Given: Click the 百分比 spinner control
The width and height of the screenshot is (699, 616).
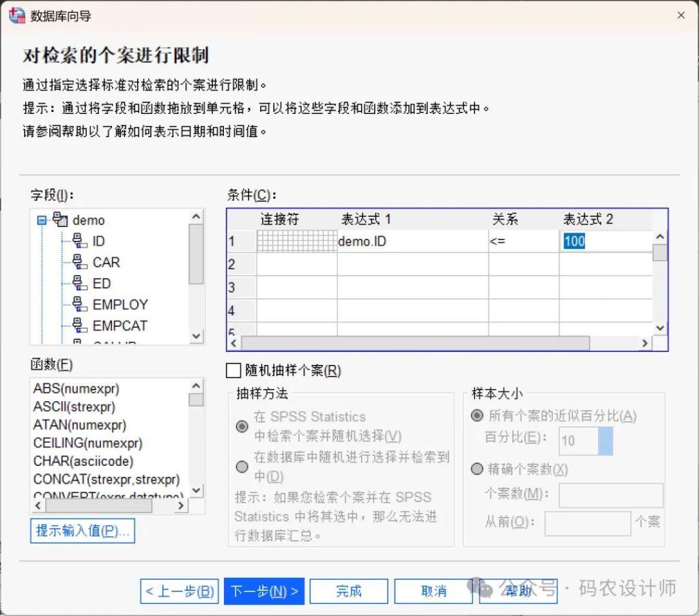Looking at the screenshot, I should (x=605, y=441).
